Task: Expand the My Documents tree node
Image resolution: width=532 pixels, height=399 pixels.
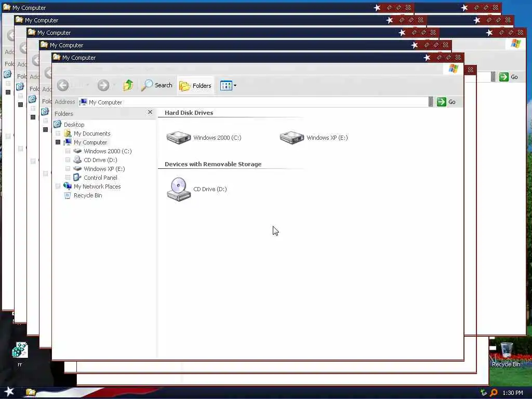Action: pos(58,134)
